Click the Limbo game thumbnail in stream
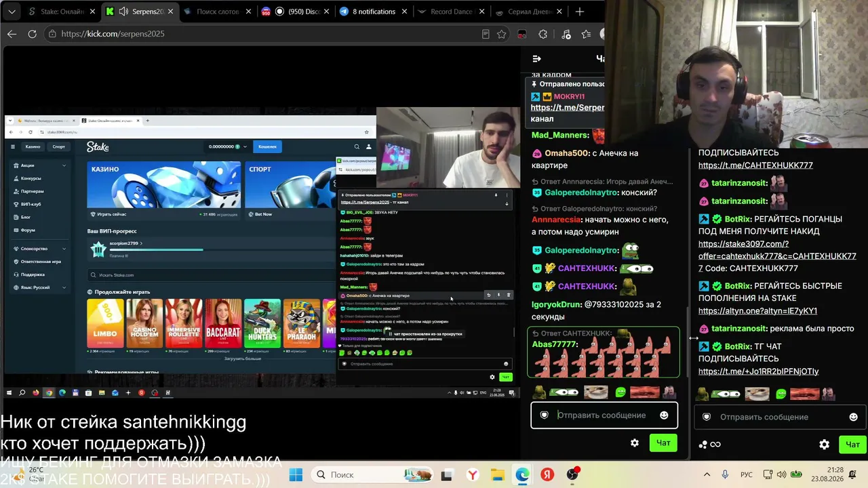The width and height of the screenshot is (868, 488). [x=105, y=323]
